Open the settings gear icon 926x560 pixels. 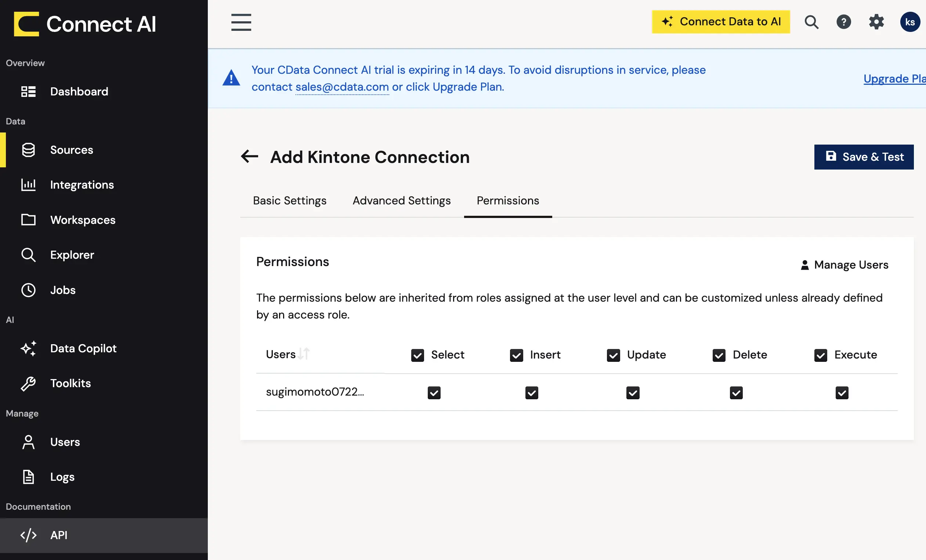[x=876, y=22]
